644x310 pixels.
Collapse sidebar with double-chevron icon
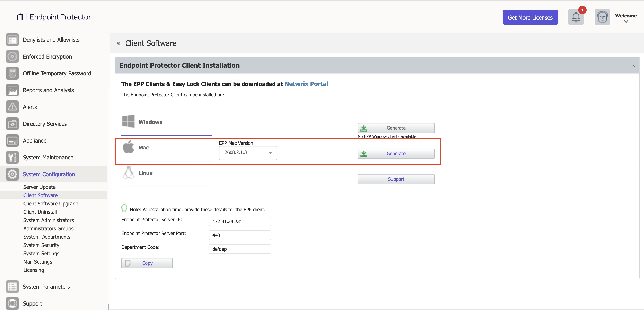pyautogui.click(x=118, y=43)
